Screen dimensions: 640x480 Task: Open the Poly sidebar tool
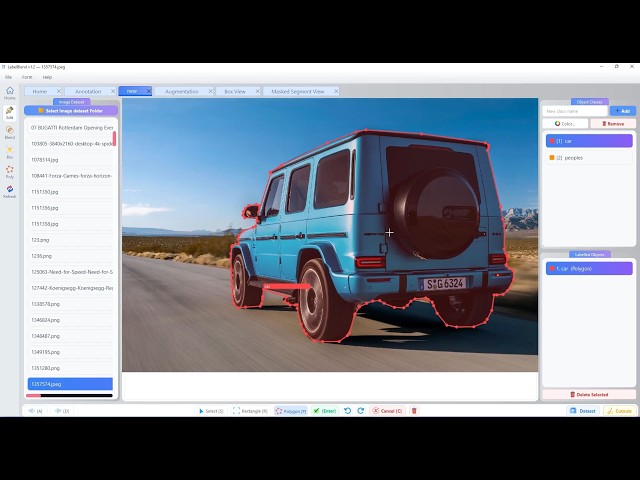tap(9, 172)
